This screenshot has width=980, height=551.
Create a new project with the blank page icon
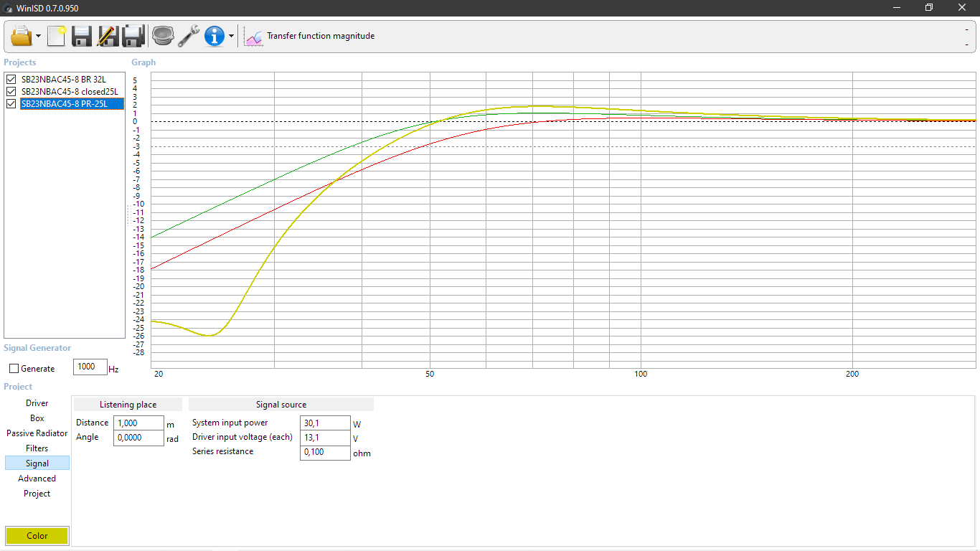pyautogui.click(x=57, y=35)
